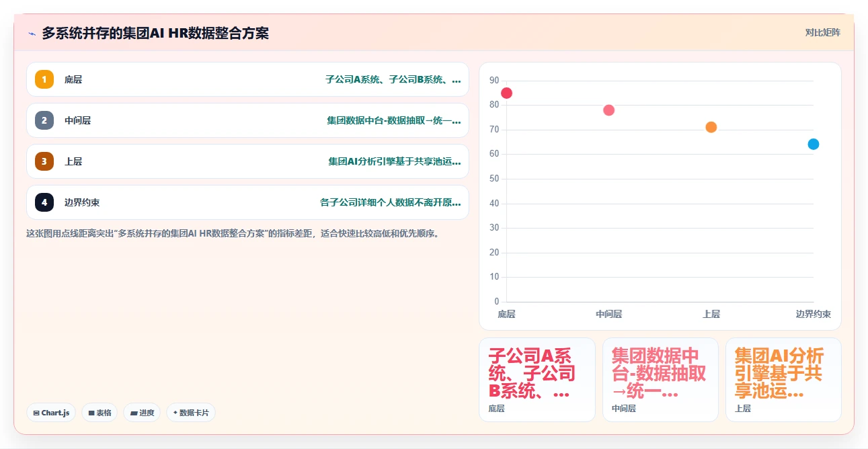
Task: Click the 对比矩阵 label in header
Action: (823, 32)
